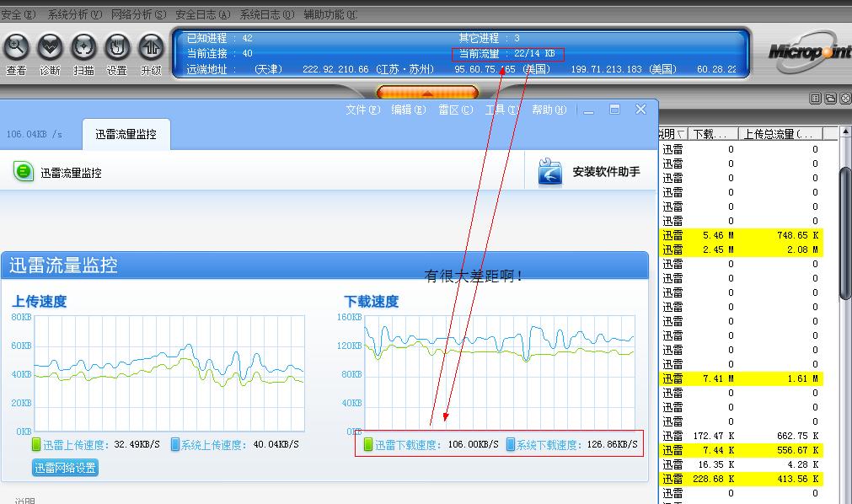Click the 安装软件助手 installer icon
Image resolution: width=852 pixels, height=504 pixels.
tap(550, 172)
